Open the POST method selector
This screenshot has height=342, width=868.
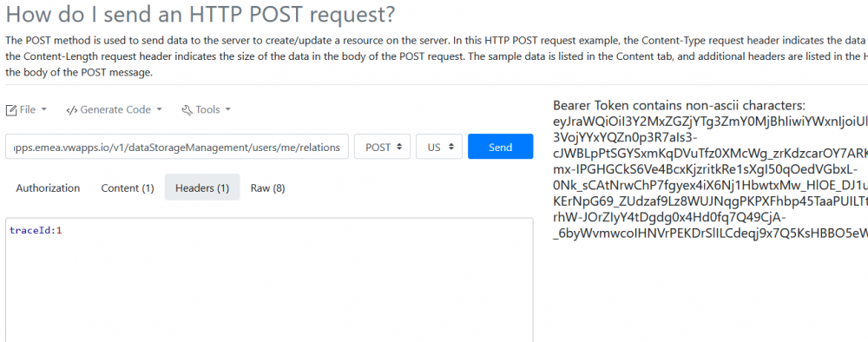(382, 147)
